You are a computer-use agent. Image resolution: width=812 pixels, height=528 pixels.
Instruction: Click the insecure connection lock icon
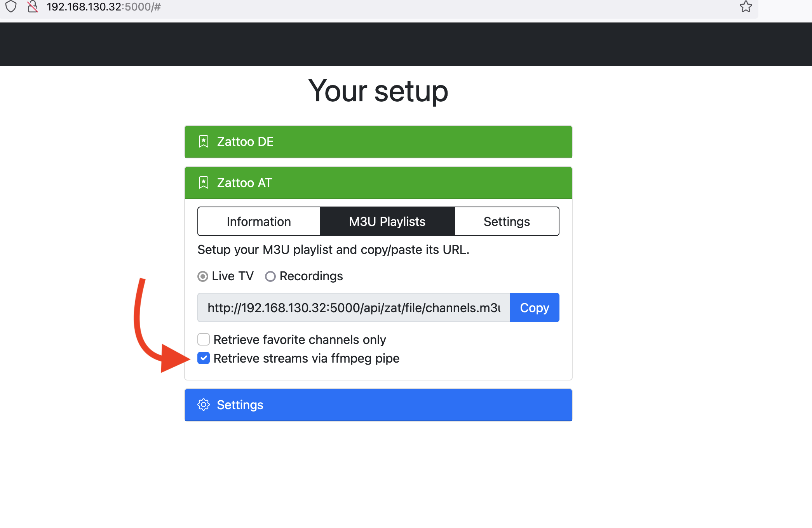point(33,7)
